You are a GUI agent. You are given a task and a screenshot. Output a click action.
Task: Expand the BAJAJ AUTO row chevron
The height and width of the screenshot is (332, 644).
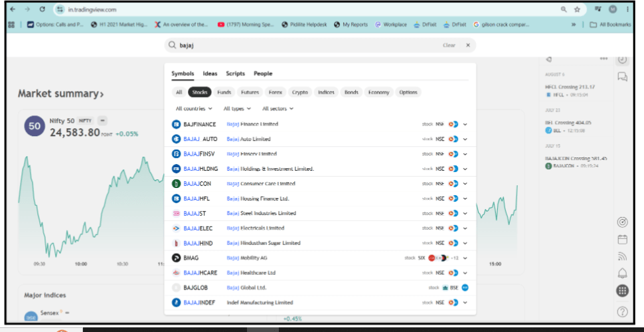(465, 139)
